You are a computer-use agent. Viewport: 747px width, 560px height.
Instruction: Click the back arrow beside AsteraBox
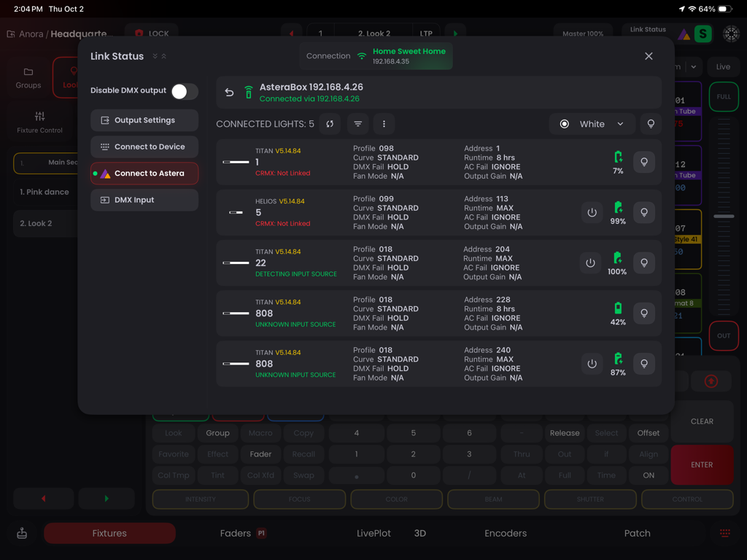pyautogui.click(x=228, y=93)
